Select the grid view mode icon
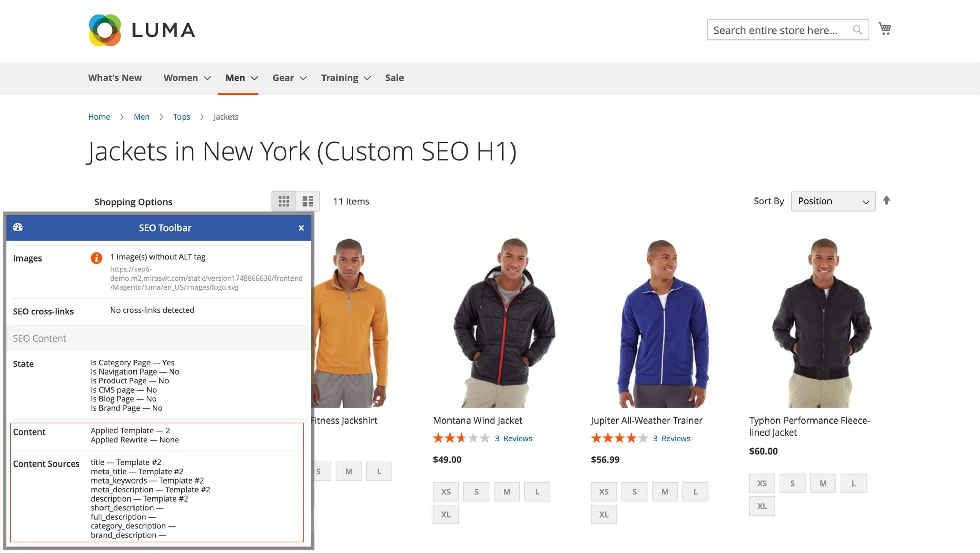This screenshot has height=553, width=980. coord(284,201)
